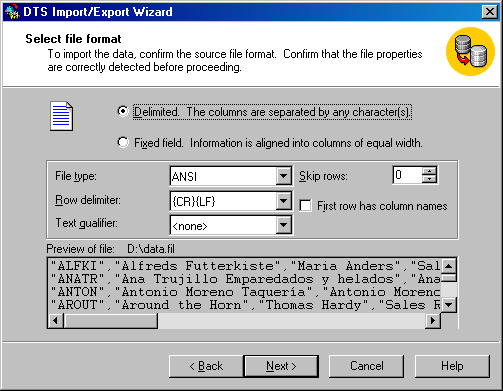Click the database transfer icon in header
Image resolution: width=503 pixels, height=391 pixels.
(x=470, y=51)
